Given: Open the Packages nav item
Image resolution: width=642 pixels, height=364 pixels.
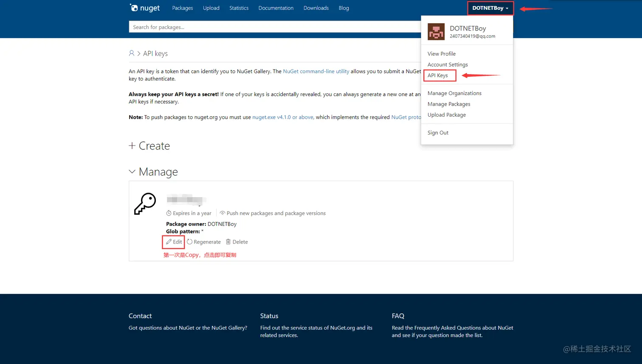Looking at the screenshot, I should point(183,8).
